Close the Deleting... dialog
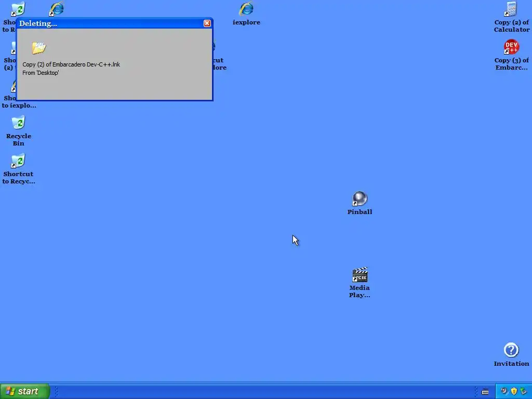532x399 pixels. pos(207,23)
